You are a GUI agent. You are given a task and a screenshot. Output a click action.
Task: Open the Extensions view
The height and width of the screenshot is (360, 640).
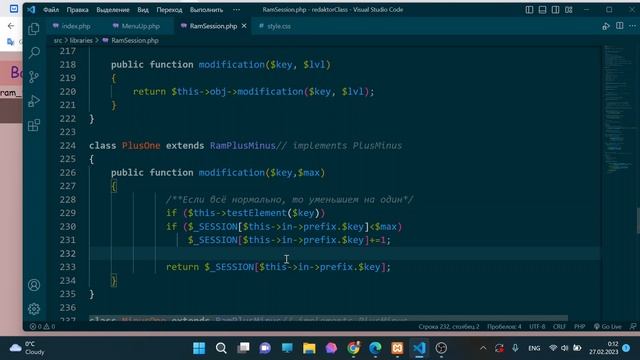coord(34,125)
